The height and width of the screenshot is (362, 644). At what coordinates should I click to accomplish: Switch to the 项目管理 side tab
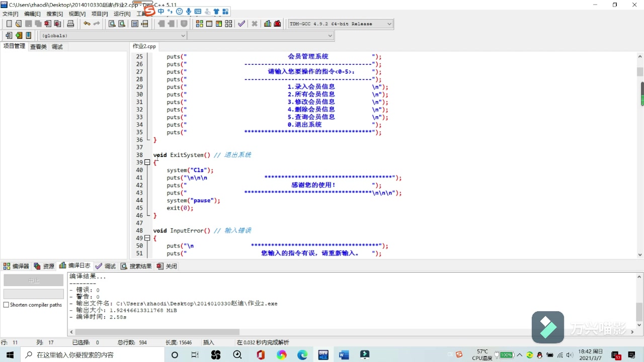click(x=14, y=46)
